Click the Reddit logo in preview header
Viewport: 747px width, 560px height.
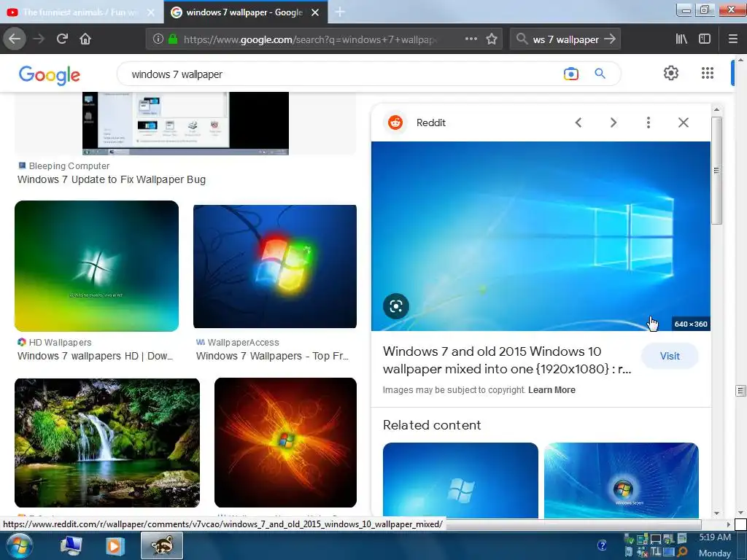[395, 122]
